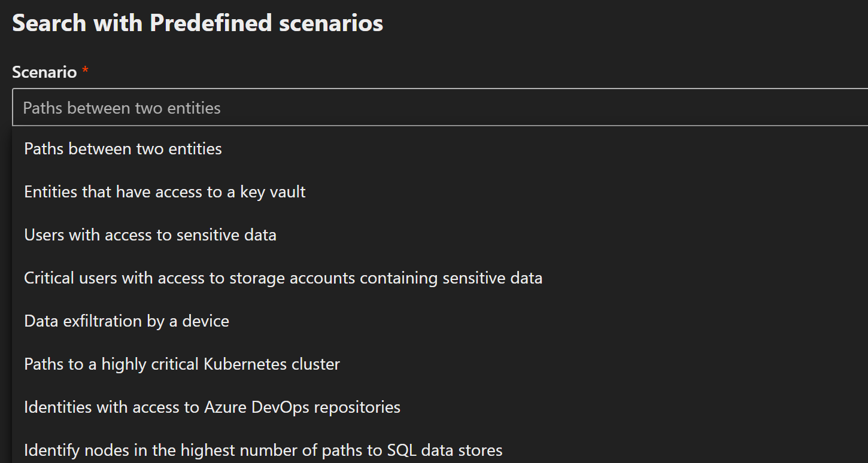The width and height of the screenshot is (868, 463).
Task: Select "Users with access to sensitive data"
Action: [150, 234]
